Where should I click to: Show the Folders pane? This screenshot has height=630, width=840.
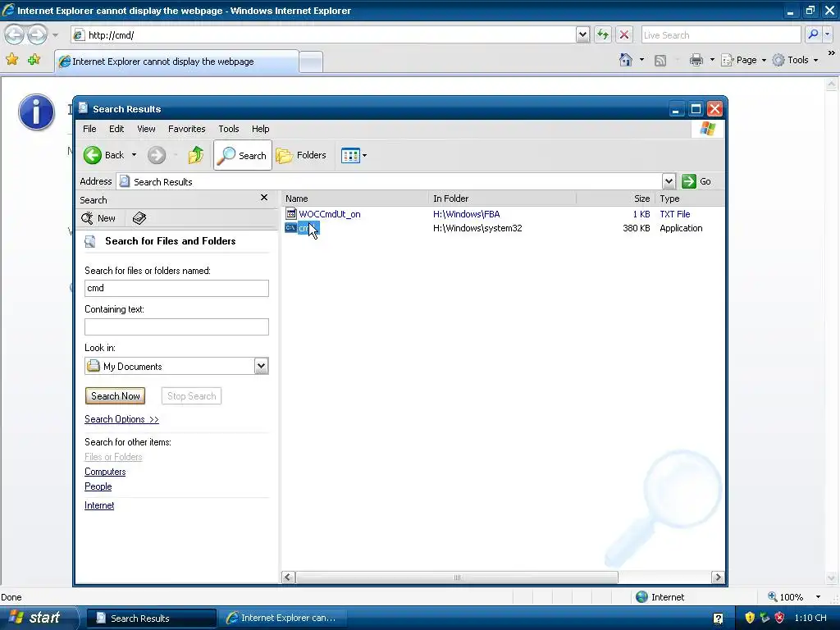301,155
